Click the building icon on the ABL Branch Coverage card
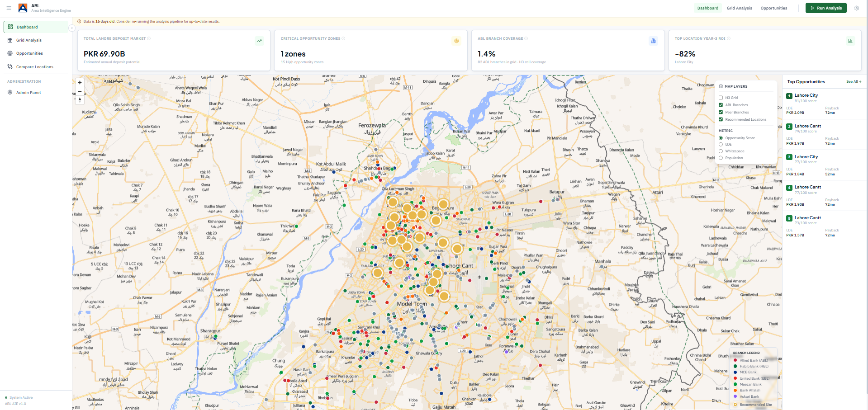 653,41
